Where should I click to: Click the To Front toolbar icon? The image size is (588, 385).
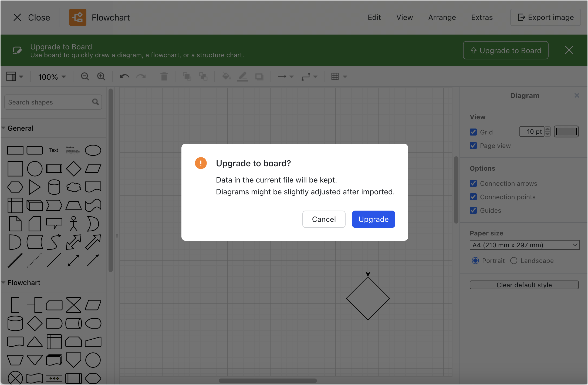point(187,77)
